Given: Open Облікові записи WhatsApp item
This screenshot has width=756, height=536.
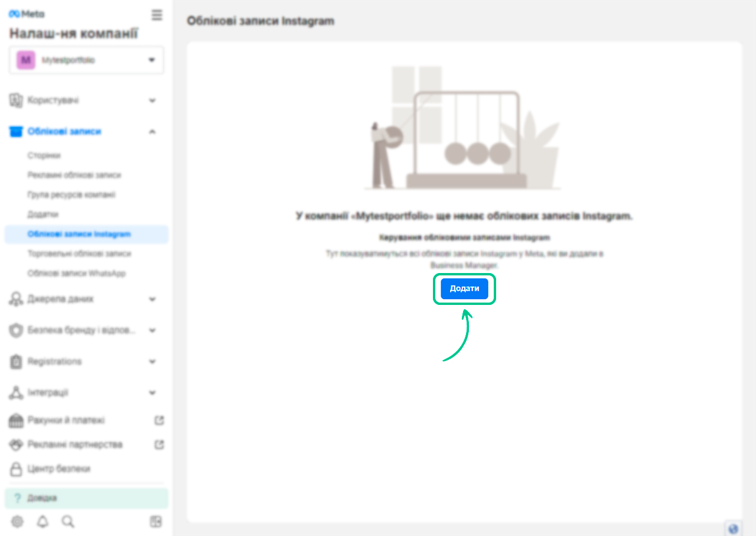Looking at the screenshot, I should 76,274.
